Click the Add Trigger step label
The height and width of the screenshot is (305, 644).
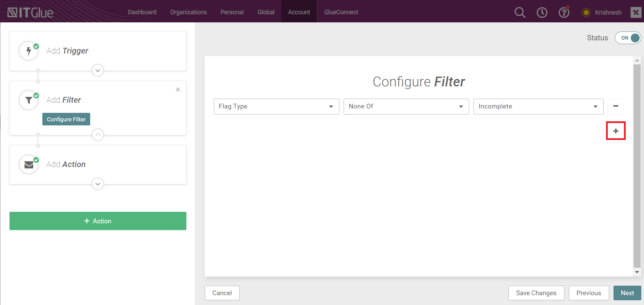pos(67,51)
